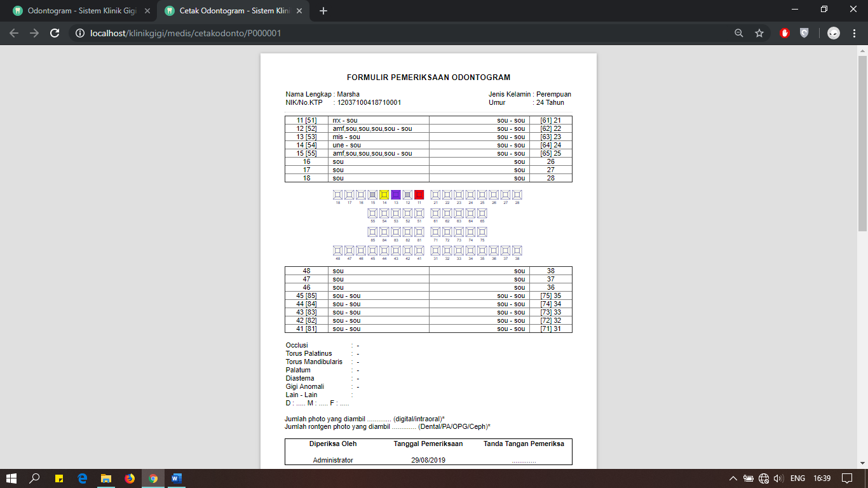Click the gray-filled tooth 15
The height and width of the screenshot is (488, 868).
point(373,194)
